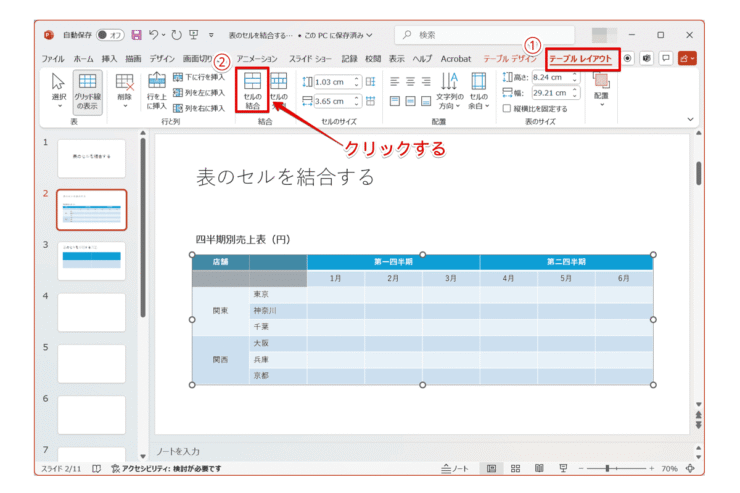Click the align bottom vertical icon

(426, 101)
